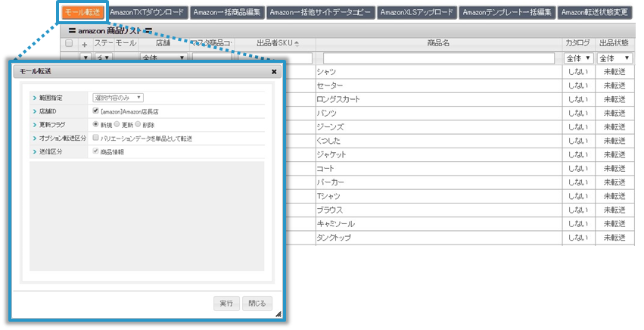Click 未転送 status in タンクトップ row
Viewport: 644px width, 330px height.
(614, 238)
